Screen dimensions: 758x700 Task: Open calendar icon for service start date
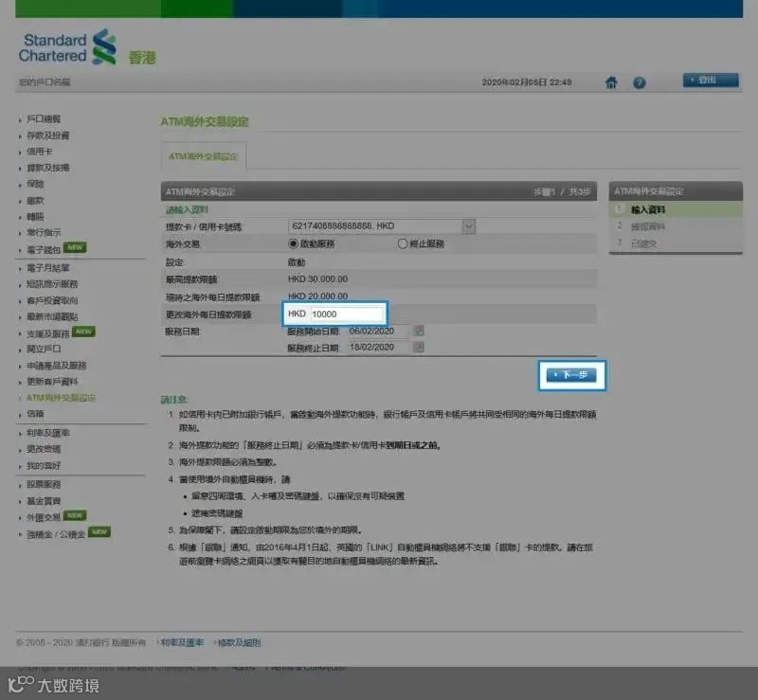(x=419, y=331)
